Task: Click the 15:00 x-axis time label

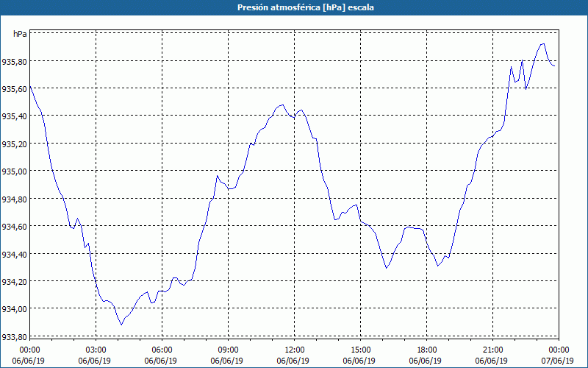Action: (x=360, y=349)
